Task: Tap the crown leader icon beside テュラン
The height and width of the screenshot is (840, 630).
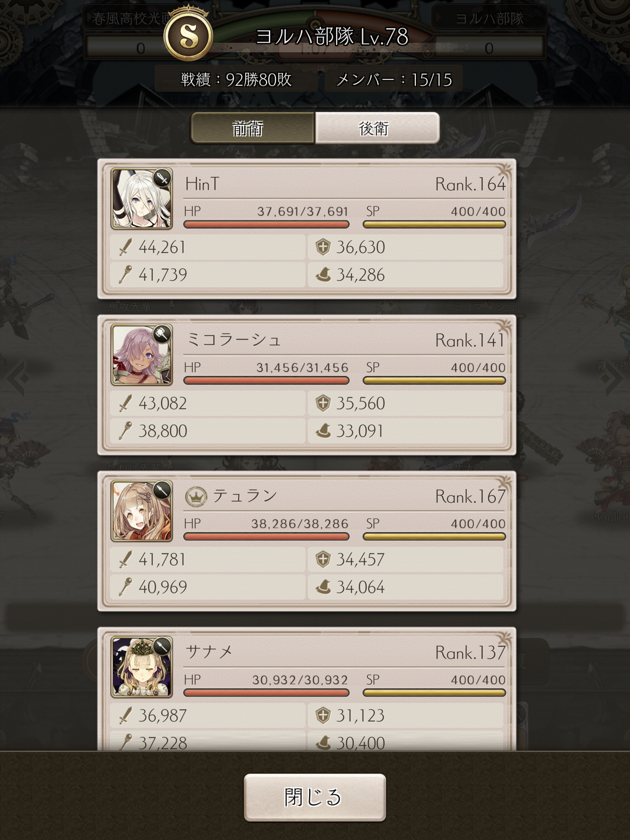Action: click(197, 497)
